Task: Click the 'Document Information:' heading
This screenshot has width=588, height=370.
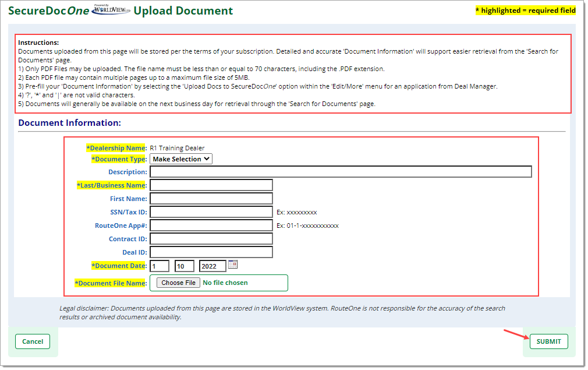Action: tap(70, 123)
